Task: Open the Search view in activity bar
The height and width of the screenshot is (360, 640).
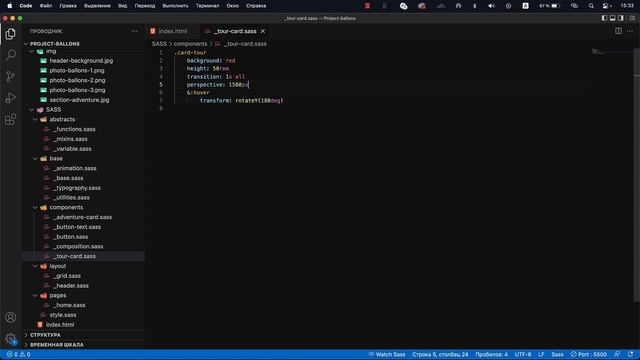Action: pos(11,55)
